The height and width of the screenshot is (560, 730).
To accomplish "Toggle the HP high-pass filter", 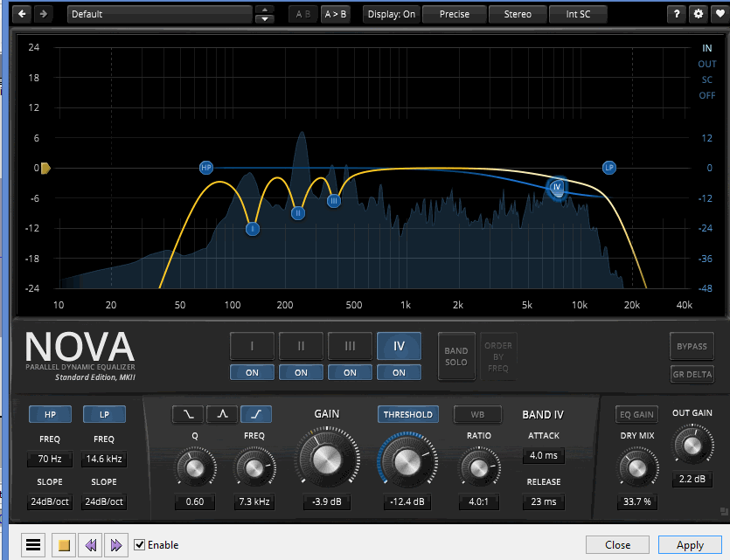I will click(50, 414).
